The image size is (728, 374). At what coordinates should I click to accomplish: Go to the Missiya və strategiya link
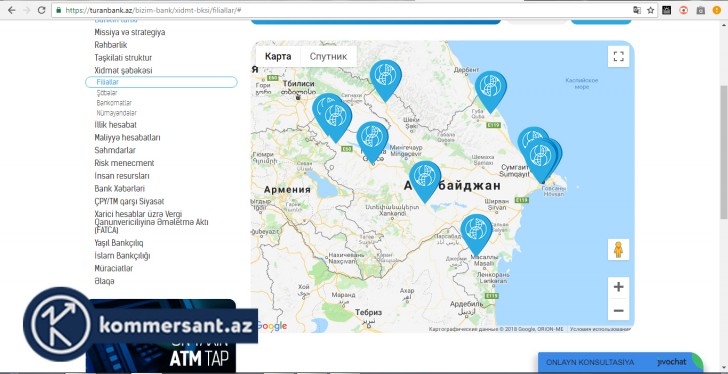coord(130,32)
